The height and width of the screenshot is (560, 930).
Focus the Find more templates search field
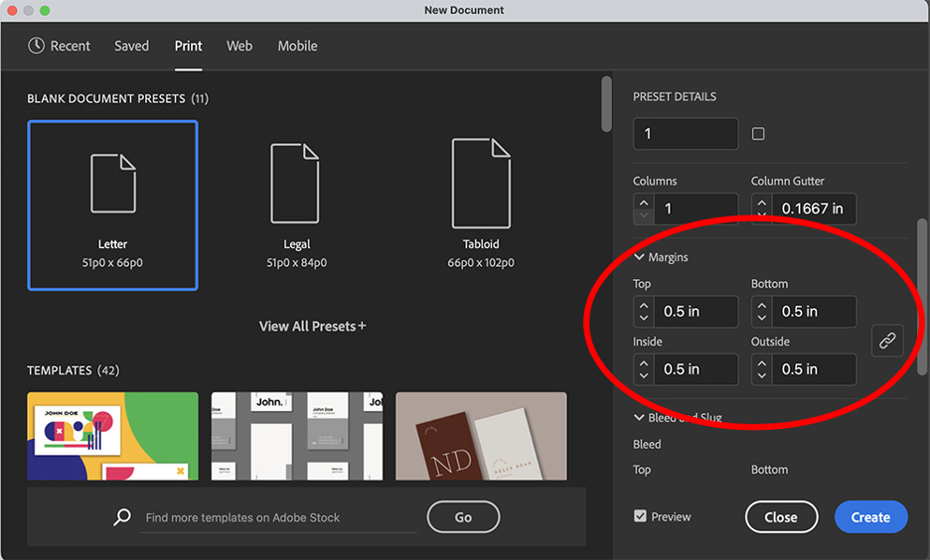pyautogui.click(x=278, y=518)
